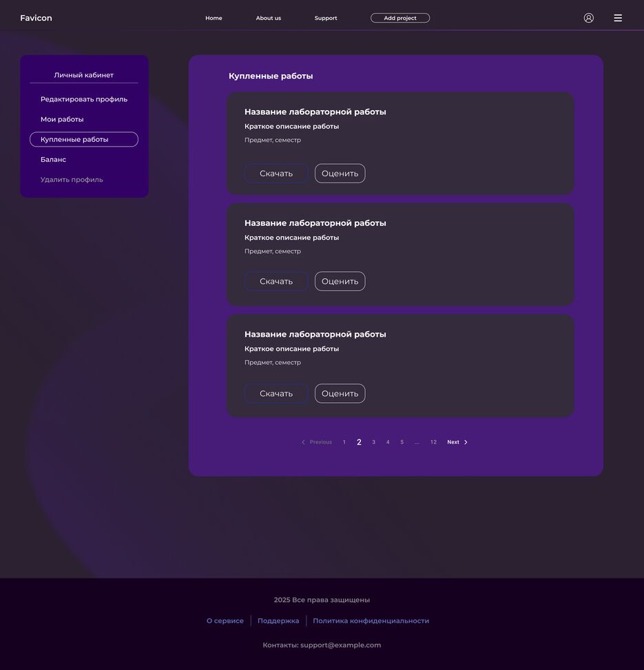This screenshot has height=670, width=644.
Task: Click Удалить профиль in sidebar
Action: click(x=72, y=180)
